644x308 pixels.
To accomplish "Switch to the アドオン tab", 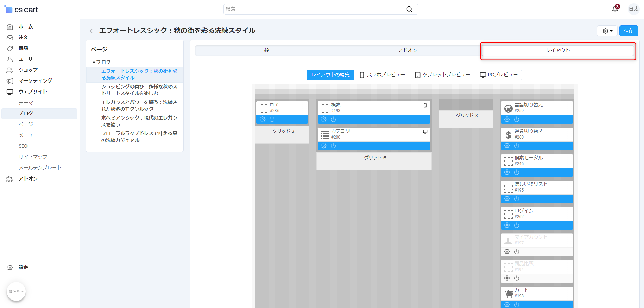I will point(407,50).
